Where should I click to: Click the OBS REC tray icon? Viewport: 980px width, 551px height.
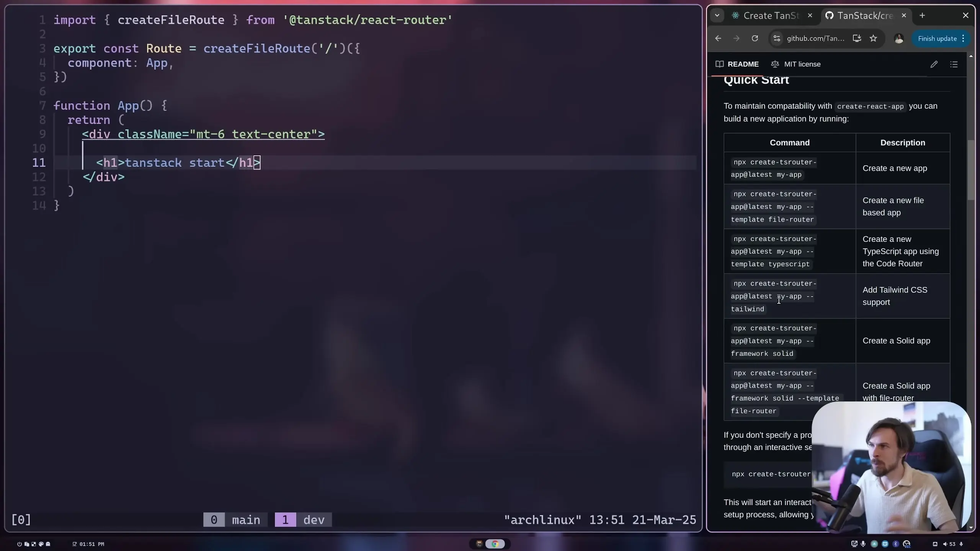(x=906, y=544)
